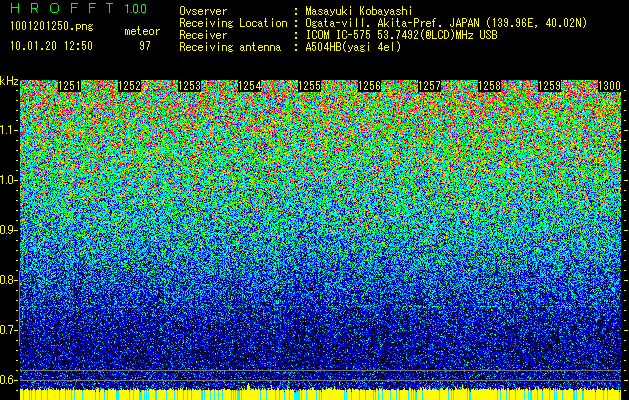Image resolution: width=629 pixels, height=400 pixels.
Task: Click the meteor count value 97
Action: pyautogui.click(x=144, y=46)
